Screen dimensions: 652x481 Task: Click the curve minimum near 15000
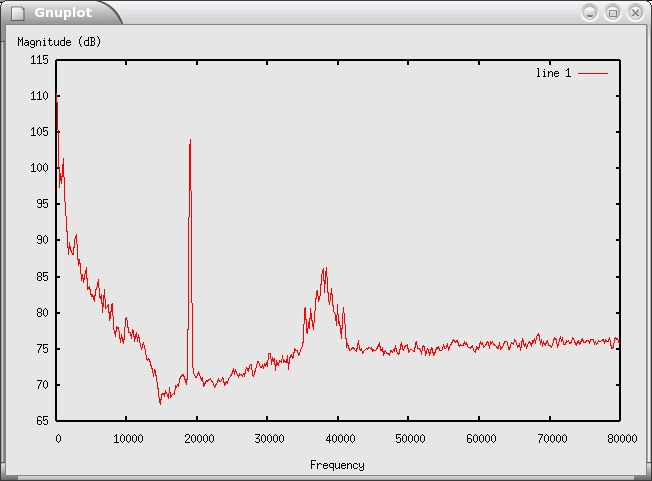(160, 402)
